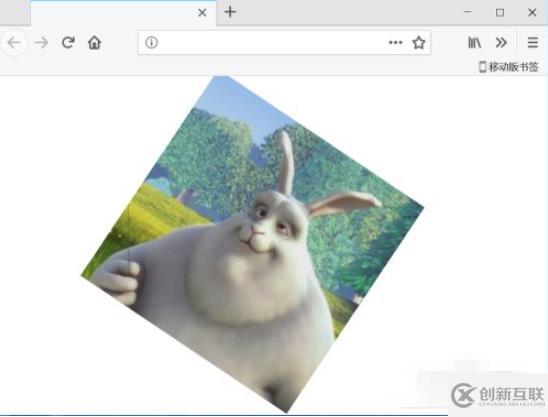Open the Library bookshelf icon

tap(474, 43)
